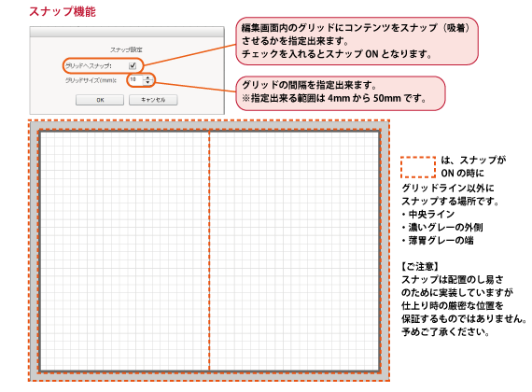The height and width of the screenshot is (392, 532).
Task: Click the スナップ機能 page heading
Action: click(x=63, y=11)
